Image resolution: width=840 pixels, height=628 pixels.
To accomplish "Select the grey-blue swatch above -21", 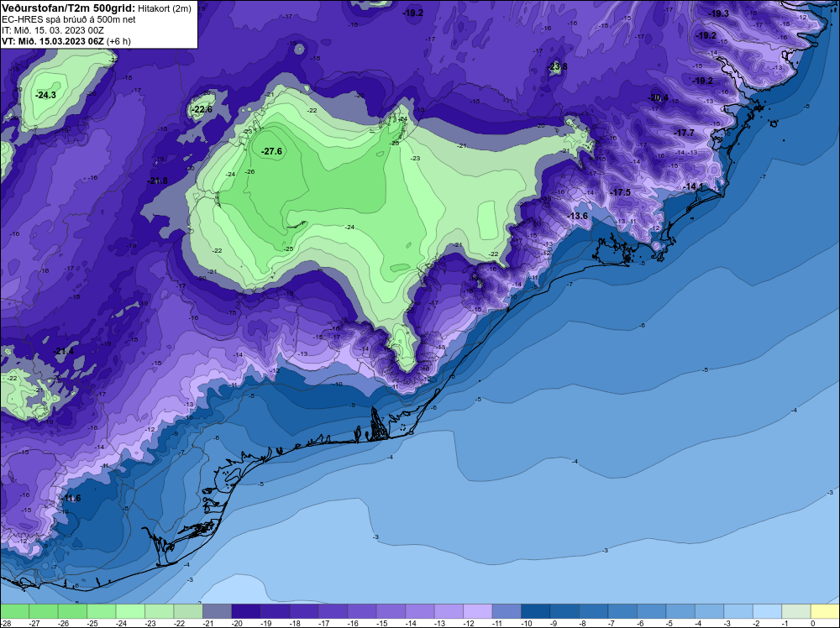I will (x=217, y=611).
